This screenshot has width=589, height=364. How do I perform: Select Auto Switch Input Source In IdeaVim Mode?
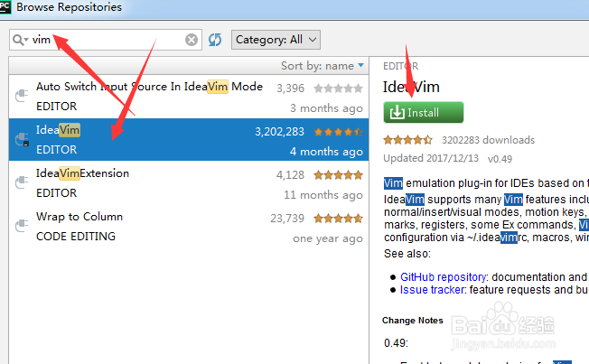tap(189, 96)
